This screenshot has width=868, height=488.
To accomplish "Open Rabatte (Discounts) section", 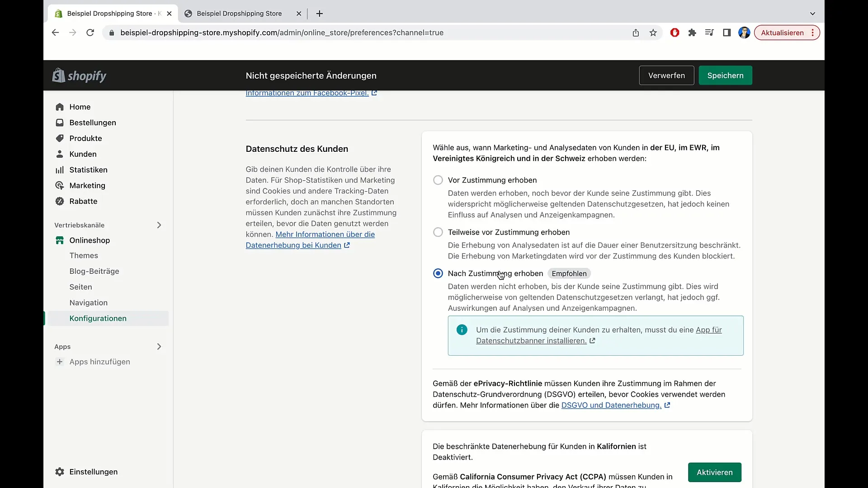I will point(84,201).
